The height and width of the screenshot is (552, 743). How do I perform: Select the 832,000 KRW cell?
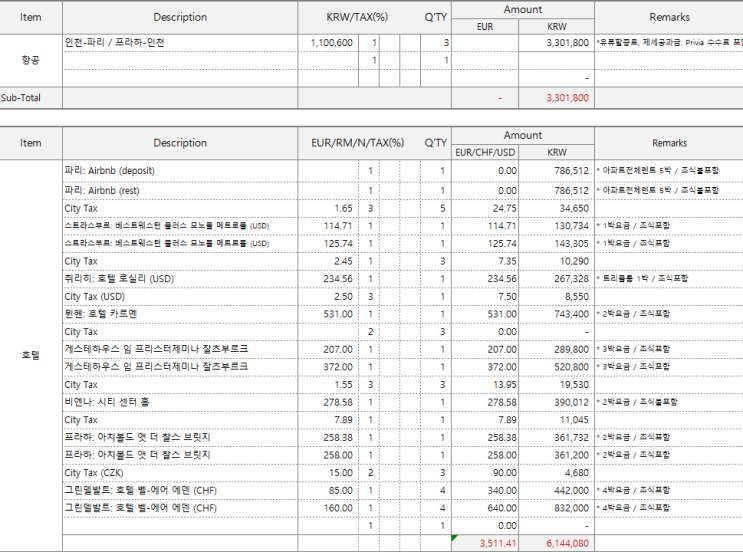click(556, 508)
